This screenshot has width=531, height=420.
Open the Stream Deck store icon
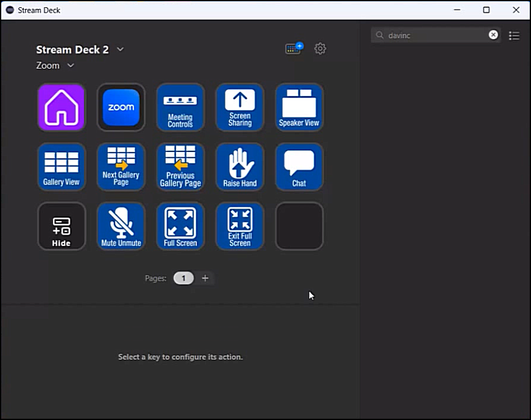tap(294, 48)
